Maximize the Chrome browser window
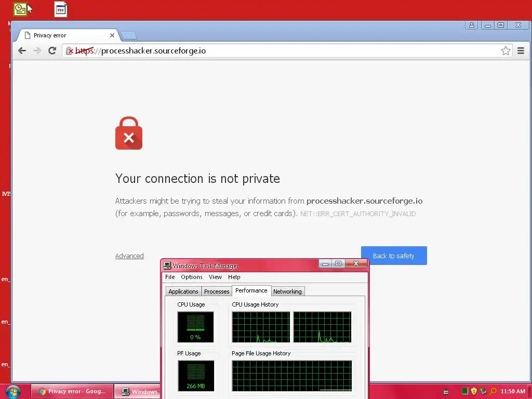532x399 pixels. tap(501, 25)
